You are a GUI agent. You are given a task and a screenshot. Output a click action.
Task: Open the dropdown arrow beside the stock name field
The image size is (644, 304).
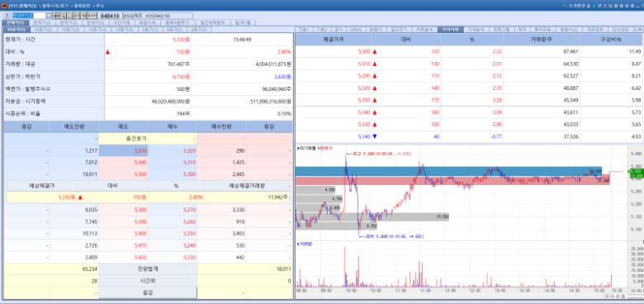pos(49,16)
